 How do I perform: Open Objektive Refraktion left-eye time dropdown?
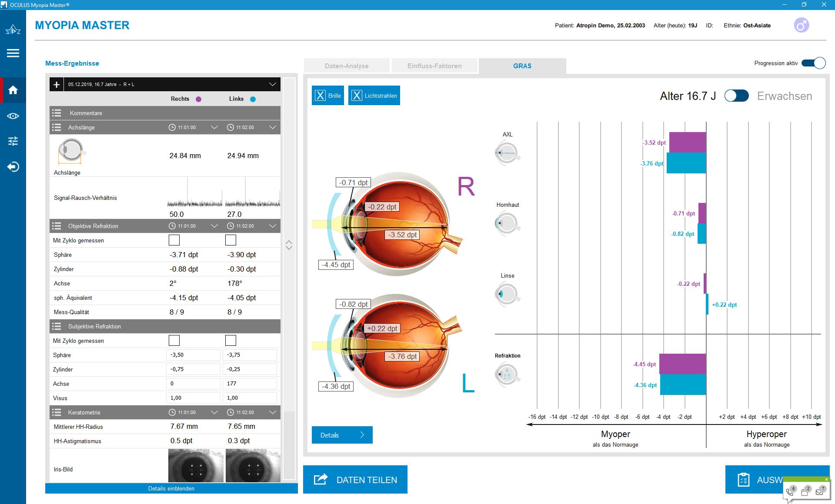click(272, 226)
